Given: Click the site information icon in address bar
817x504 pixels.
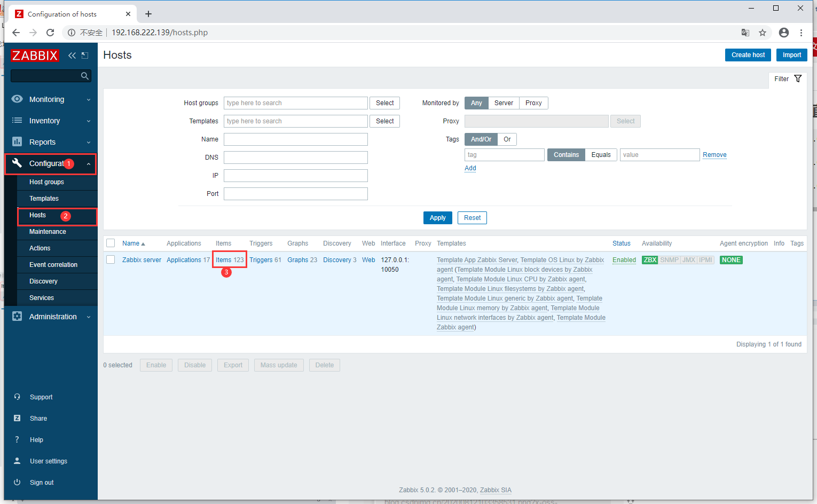Looking at the screenshot, I should coord(71,33).
